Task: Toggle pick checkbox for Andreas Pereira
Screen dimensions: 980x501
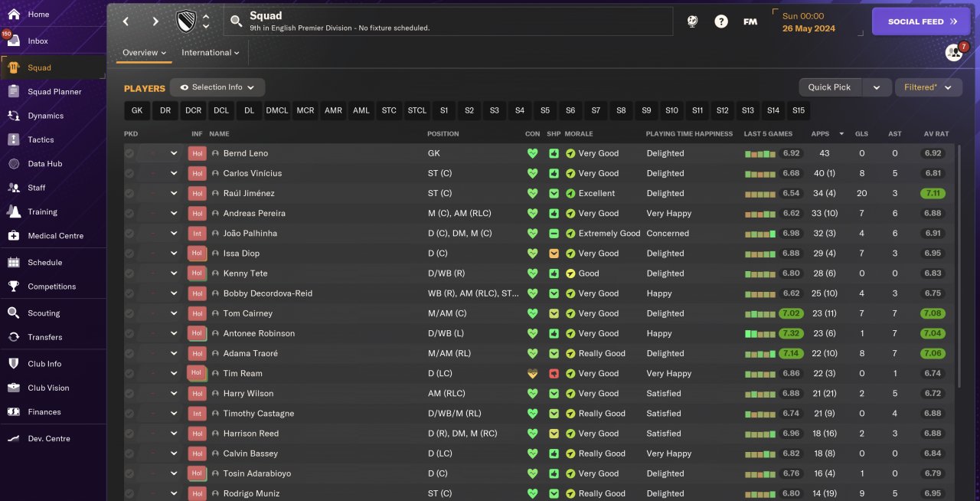Action: [129, 213]
